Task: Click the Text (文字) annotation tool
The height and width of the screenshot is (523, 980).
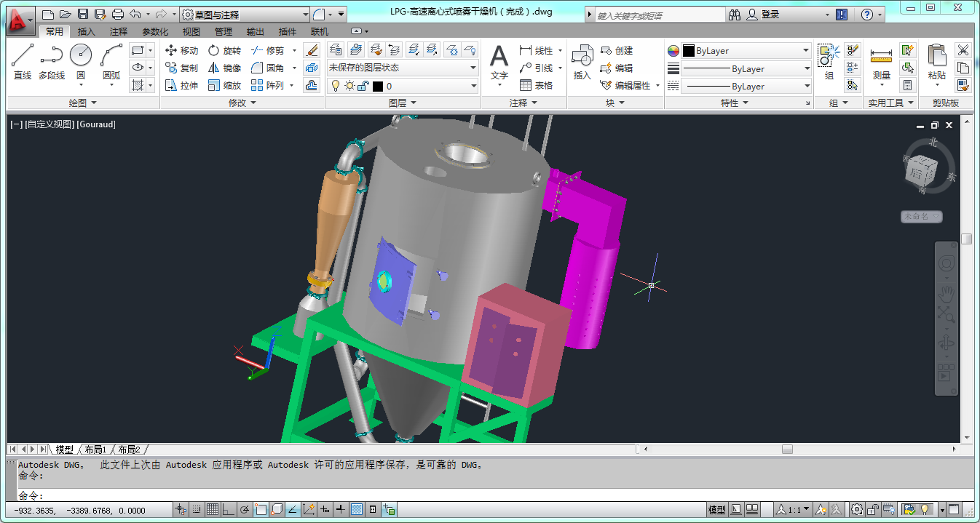Action: pos(499,61)
